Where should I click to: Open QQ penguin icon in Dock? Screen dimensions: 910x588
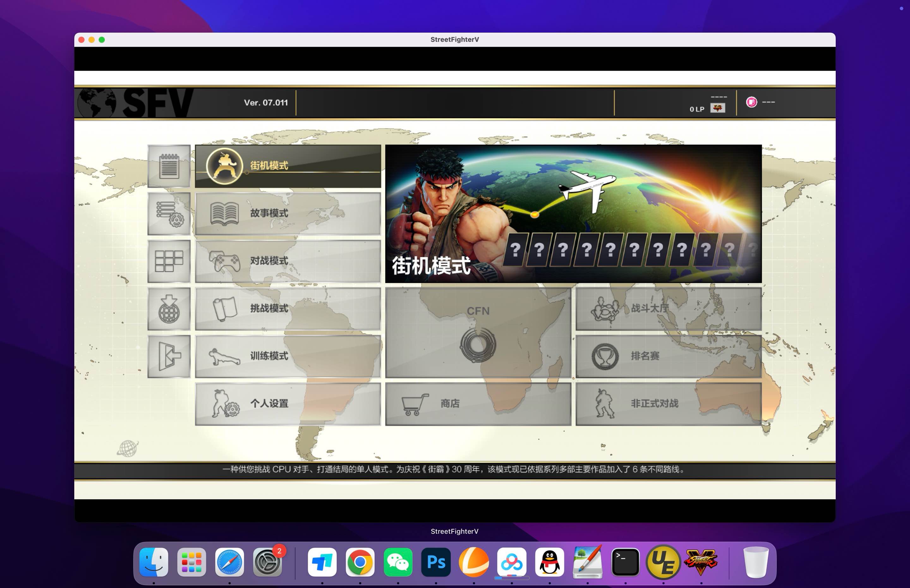[x=549, y=562]
